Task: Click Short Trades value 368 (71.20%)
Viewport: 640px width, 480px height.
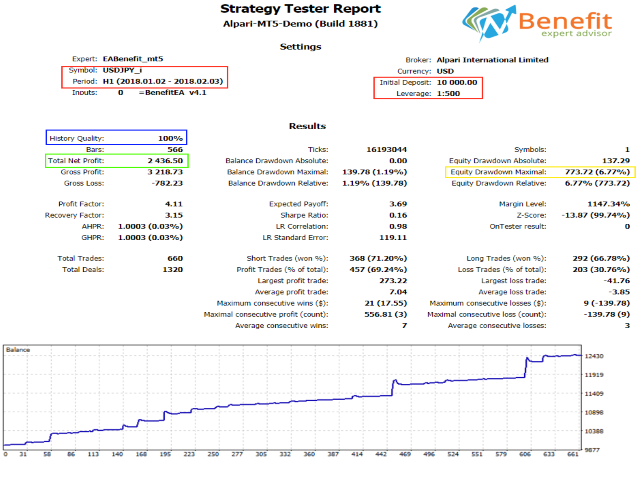Action: click(378, 258)
